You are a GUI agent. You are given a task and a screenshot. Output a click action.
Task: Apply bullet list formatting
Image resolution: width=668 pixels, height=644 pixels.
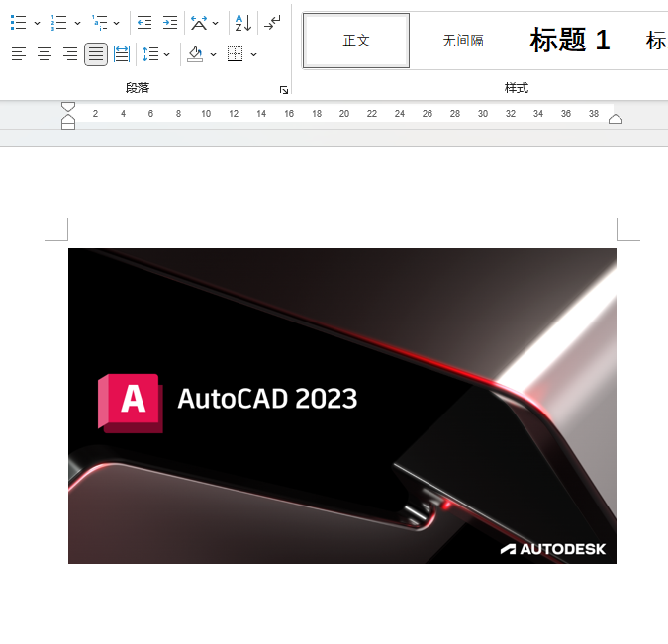pos(19,23)
